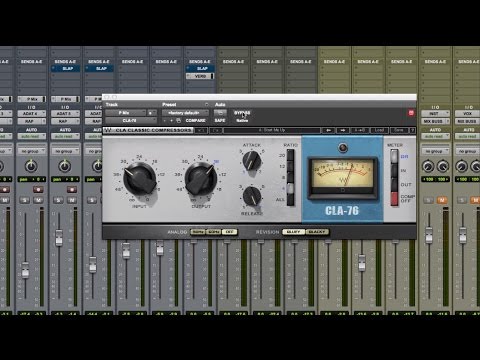Mute the ADAT 4 channel
The image size is (480, 360).
point(38,200)
